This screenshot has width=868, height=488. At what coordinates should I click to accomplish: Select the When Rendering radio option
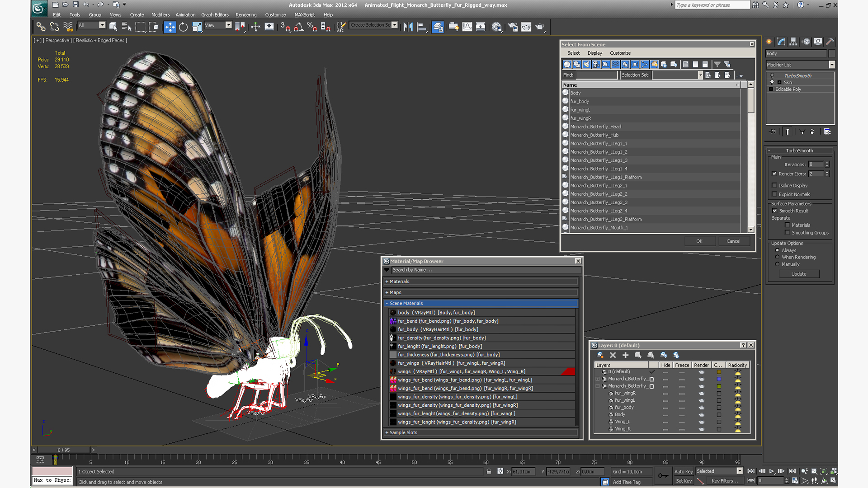pos(777,257)
